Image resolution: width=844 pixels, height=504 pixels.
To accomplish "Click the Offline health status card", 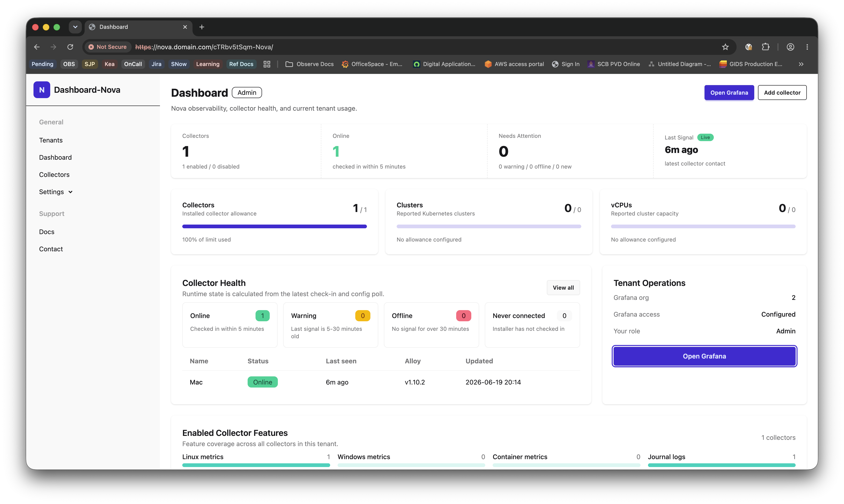I will click(x=431, y=325).
